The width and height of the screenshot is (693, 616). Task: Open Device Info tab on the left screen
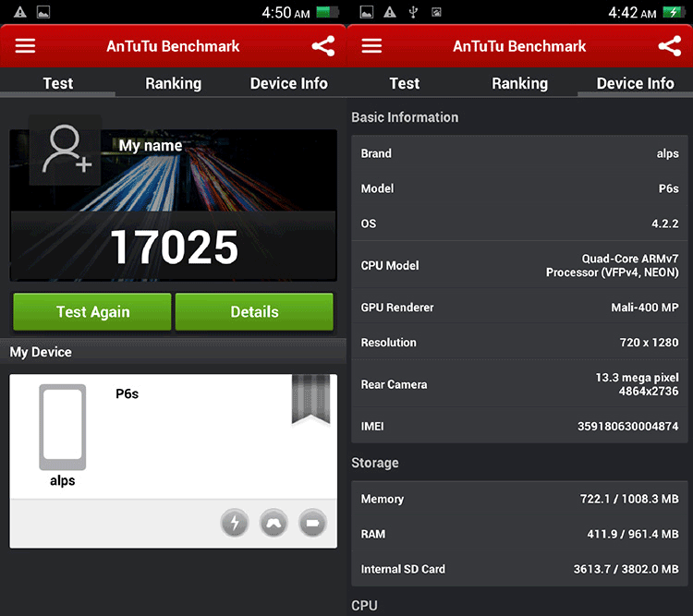pyautogui.click(x=288, y=83)
